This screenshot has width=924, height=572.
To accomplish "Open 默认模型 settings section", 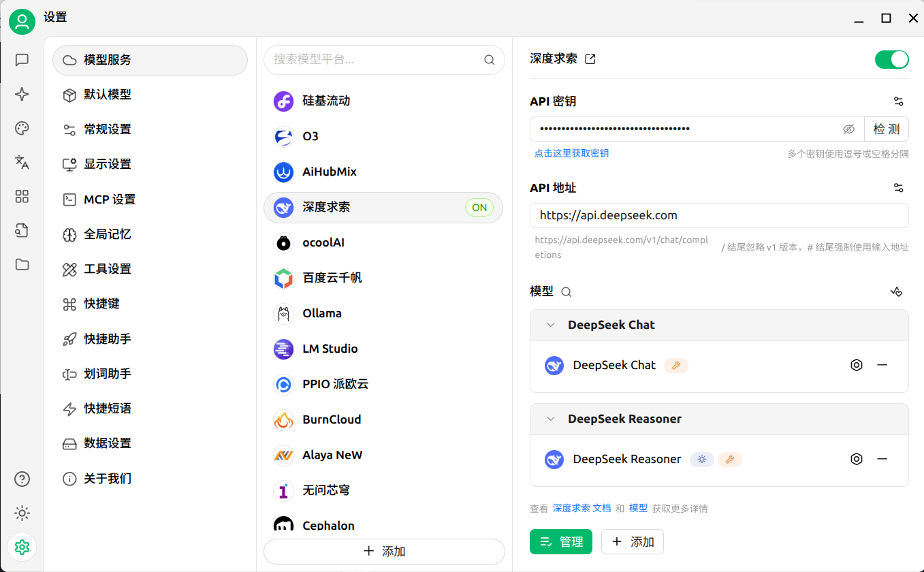I will [x=150, y=95].
